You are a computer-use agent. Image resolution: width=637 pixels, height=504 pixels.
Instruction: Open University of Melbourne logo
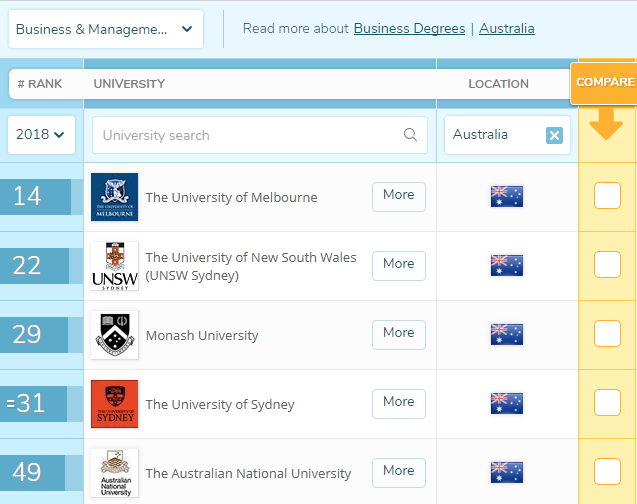(x=115, y=197)
